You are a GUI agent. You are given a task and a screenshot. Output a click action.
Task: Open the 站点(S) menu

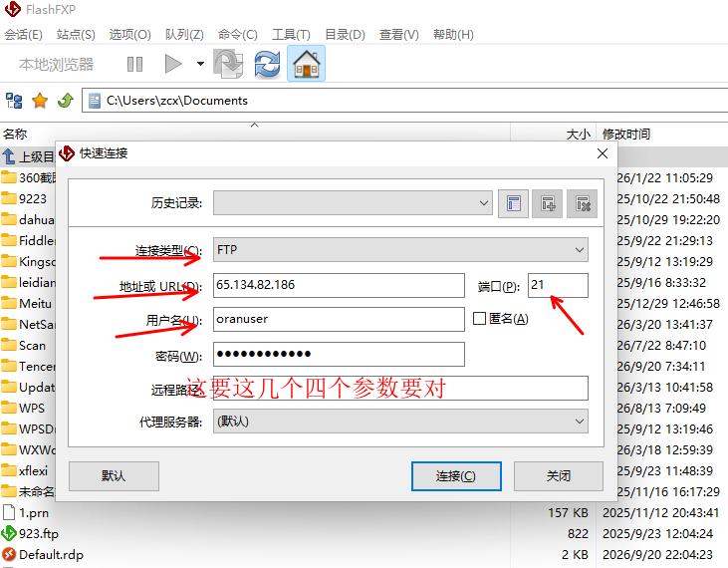(76, 35)
